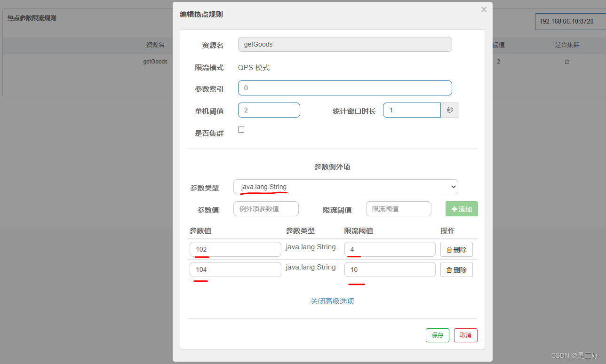Click the 参数值 field containing 104
The image size is (606, 364).
click(235, 269)
